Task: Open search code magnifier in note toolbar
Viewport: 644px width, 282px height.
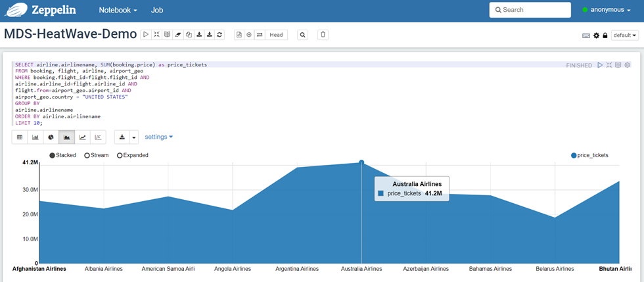Action: 303,35
